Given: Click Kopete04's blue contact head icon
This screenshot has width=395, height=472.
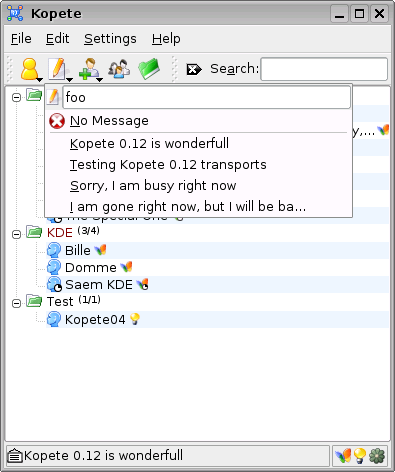Looking at the screenshot, I should click(x=54, y=319).
